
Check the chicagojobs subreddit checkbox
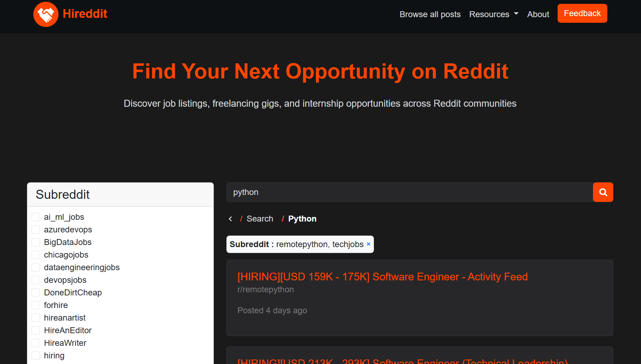pos(36,255)
